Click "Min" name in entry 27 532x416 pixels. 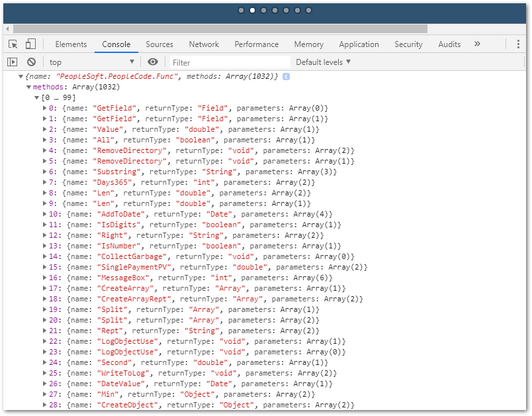click(x=108, y=394)
